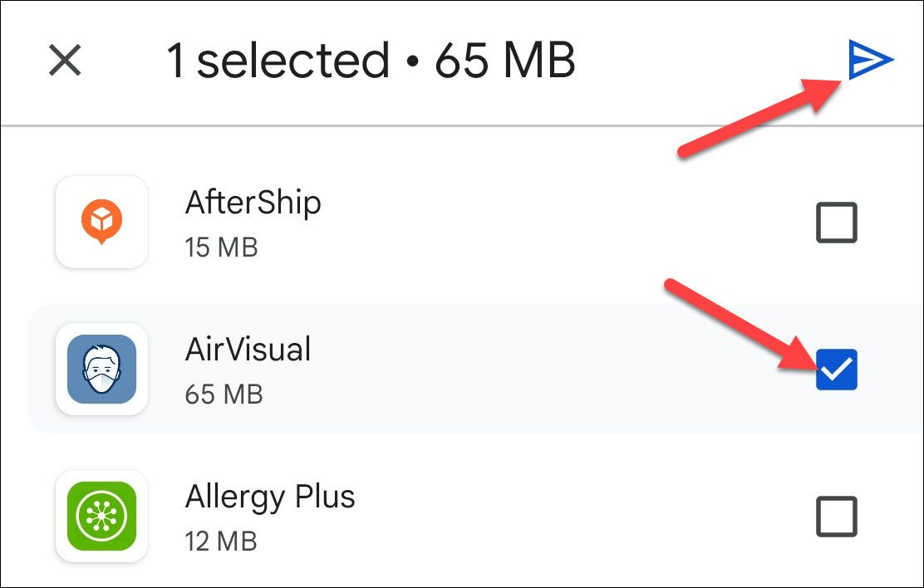Click the AirVisual app name

click(248, 350)
